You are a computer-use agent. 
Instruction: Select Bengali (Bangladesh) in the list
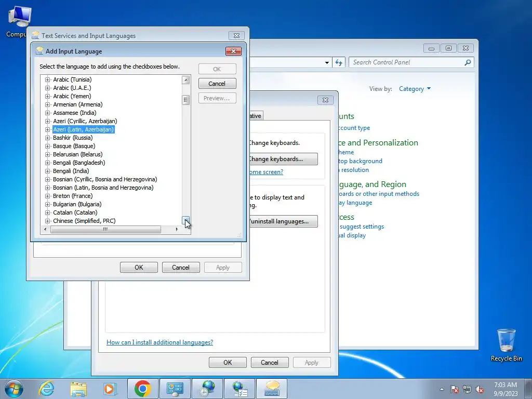click(x=79, y=163)
